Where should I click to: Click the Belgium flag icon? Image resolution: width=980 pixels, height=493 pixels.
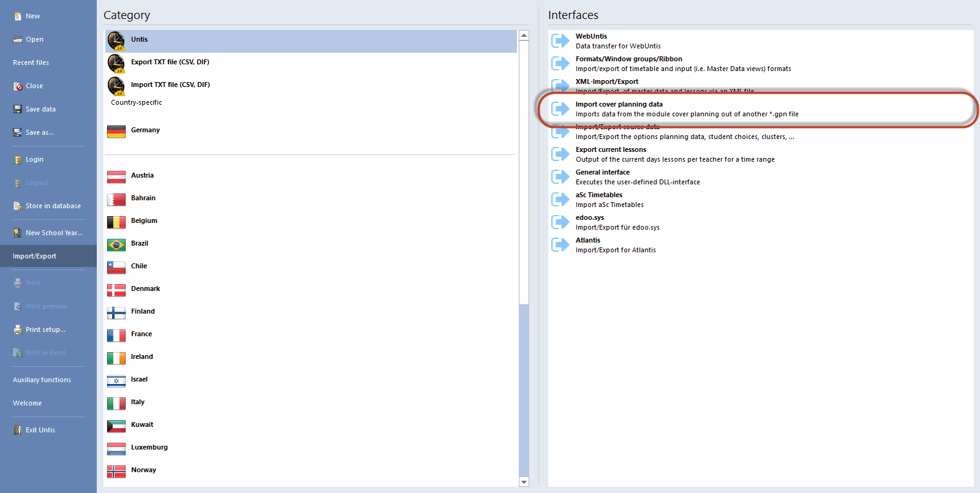(116, 222)
